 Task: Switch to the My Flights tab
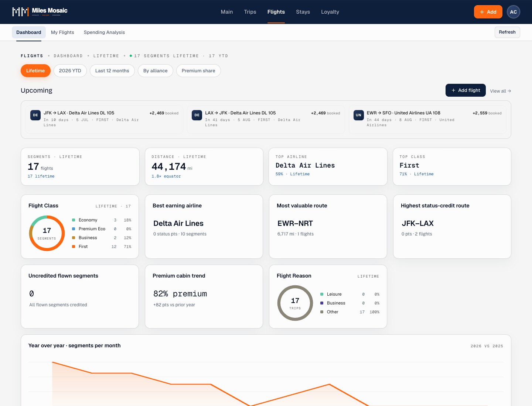(x=62, y=32)
